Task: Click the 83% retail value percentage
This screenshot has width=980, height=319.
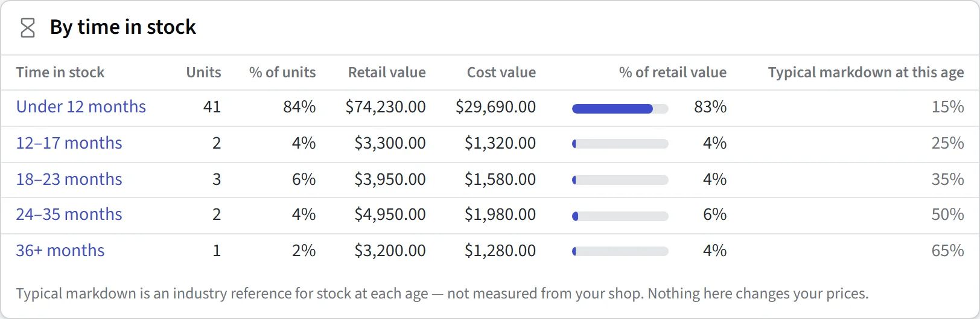Action: coord(710,107)
